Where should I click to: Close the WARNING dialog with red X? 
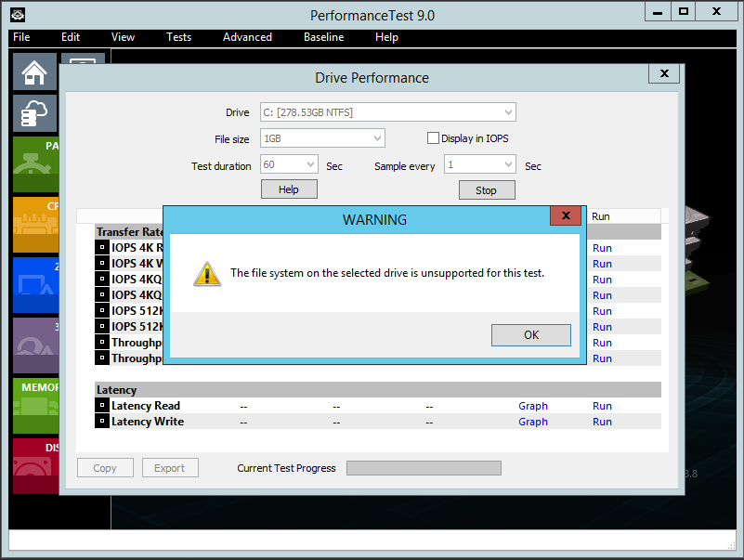click(x=566, y=215)
